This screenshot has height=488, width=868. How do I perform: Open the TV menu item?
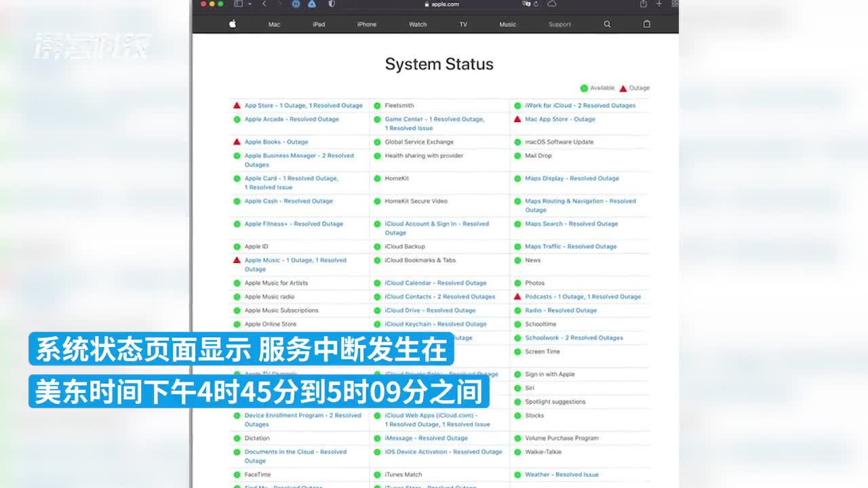(463, 24)
